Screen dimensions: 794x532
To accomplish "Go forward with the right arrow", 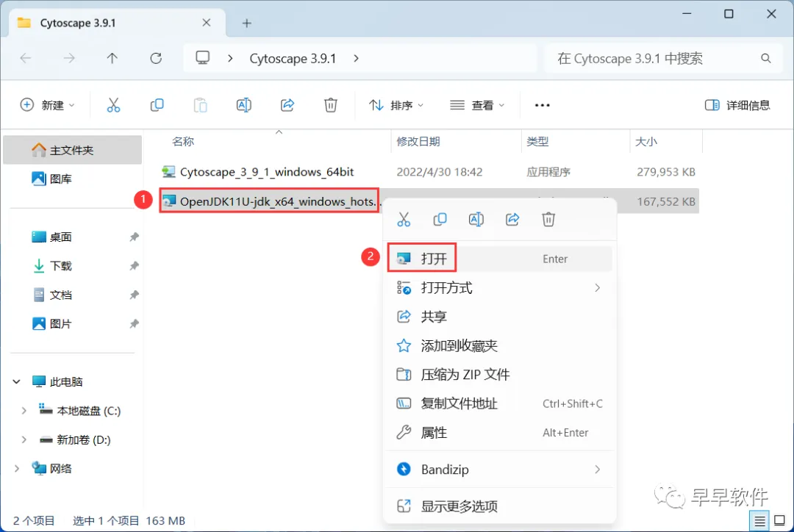I will [x=69, y=58].
